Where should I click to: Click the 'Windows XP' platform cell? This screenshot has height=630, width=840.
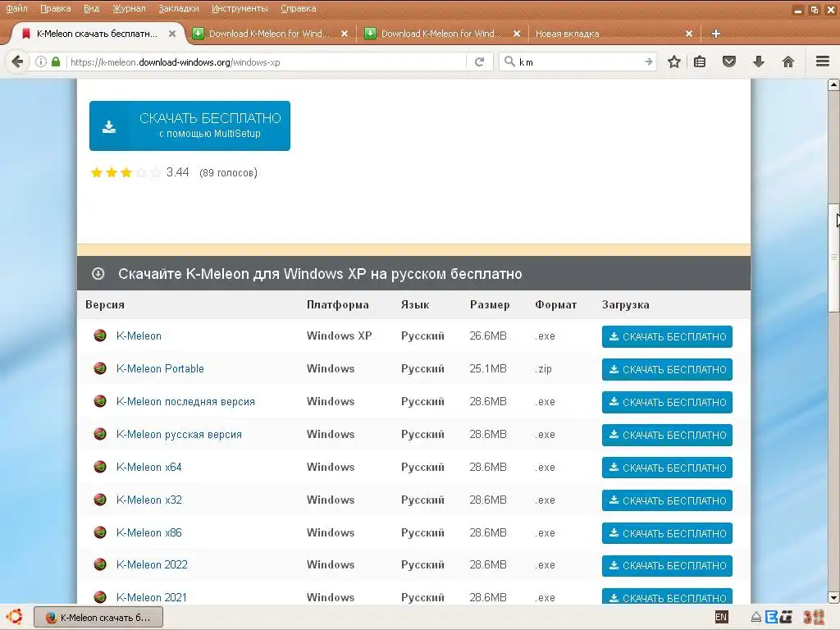tap(339, 336)
